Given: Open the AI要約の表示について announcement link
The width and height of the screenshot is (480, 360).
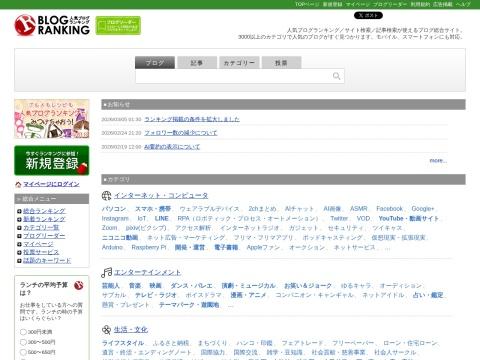Looking at the screenshot, I should 172,147.
